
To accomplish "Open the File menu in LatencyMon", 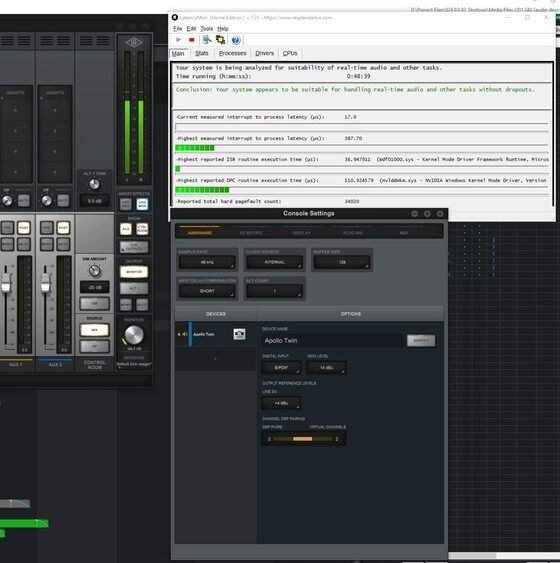I will pyautogui.click(x=178, y=29).
